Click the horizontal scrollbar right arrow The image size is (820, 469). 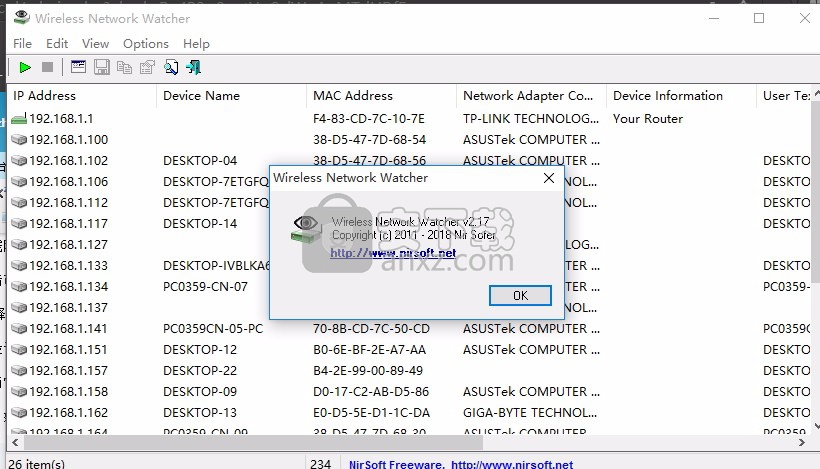coord(802,443)
